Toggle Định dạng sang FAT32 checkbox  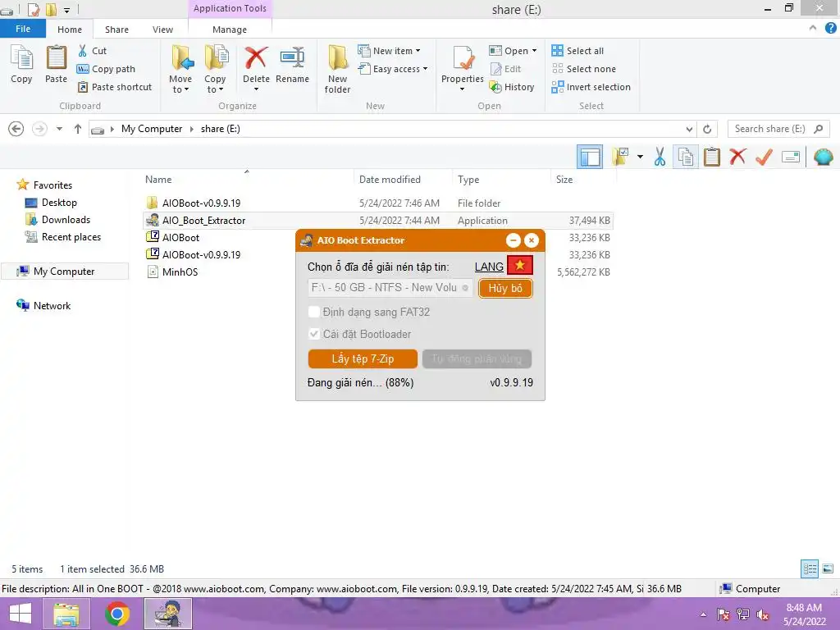(x=314, y=312)
